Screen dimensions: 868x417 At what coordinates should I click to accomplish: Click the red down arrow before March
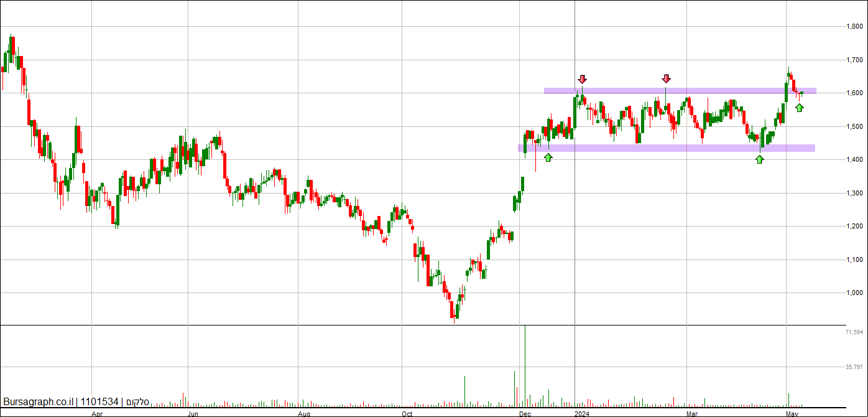tap(666, 78)
